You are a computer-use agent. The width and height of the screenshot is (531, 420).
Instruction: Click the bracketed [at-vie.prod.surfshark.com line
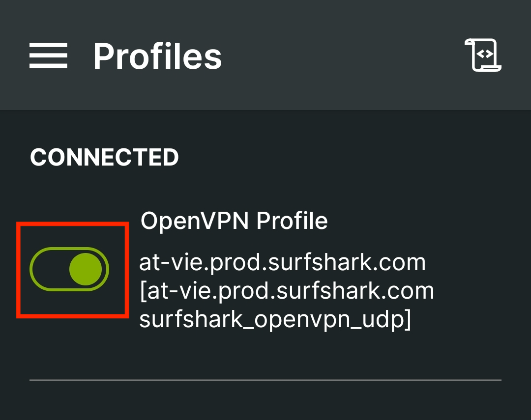[287, 291]
